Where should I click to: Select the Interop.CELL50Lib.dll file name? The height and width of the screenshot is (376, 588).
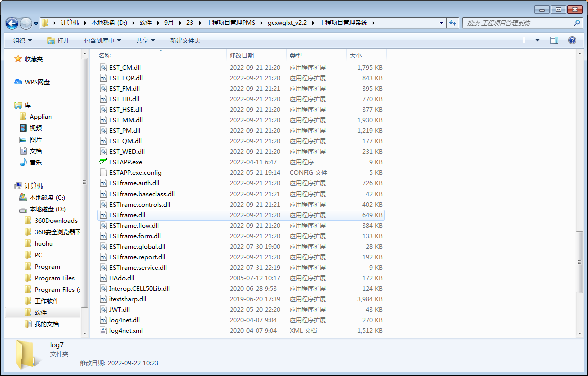(139, 289)
